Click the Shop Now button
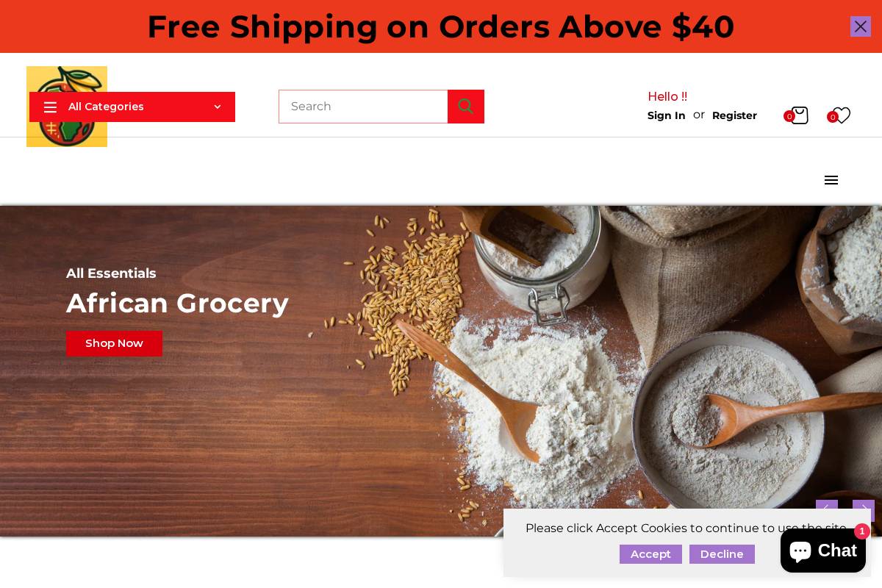 [114, 343]
